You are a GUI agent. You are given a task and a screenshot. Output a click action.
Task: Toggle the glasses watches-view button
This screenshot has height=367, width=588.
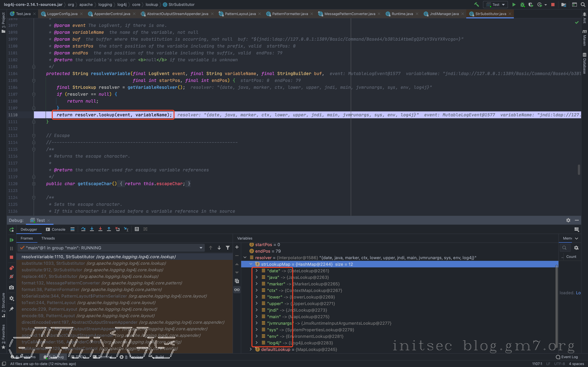point(237,290)
